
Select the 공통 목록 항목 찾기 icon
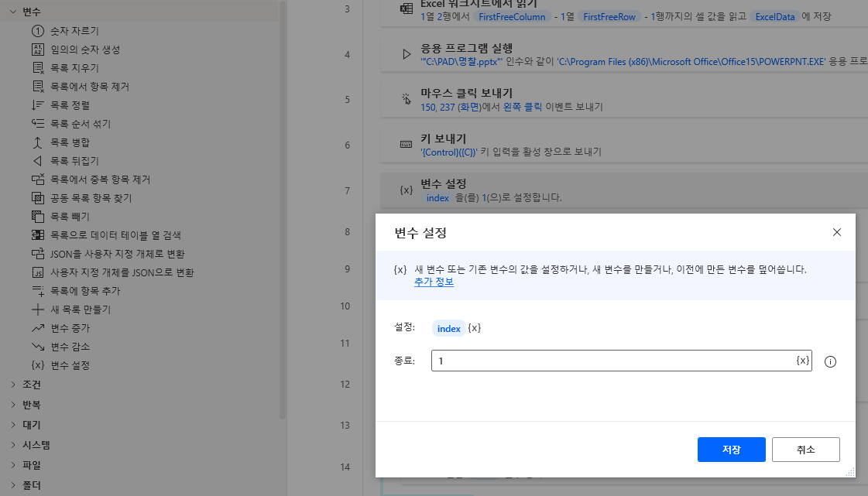coord(38,198)
